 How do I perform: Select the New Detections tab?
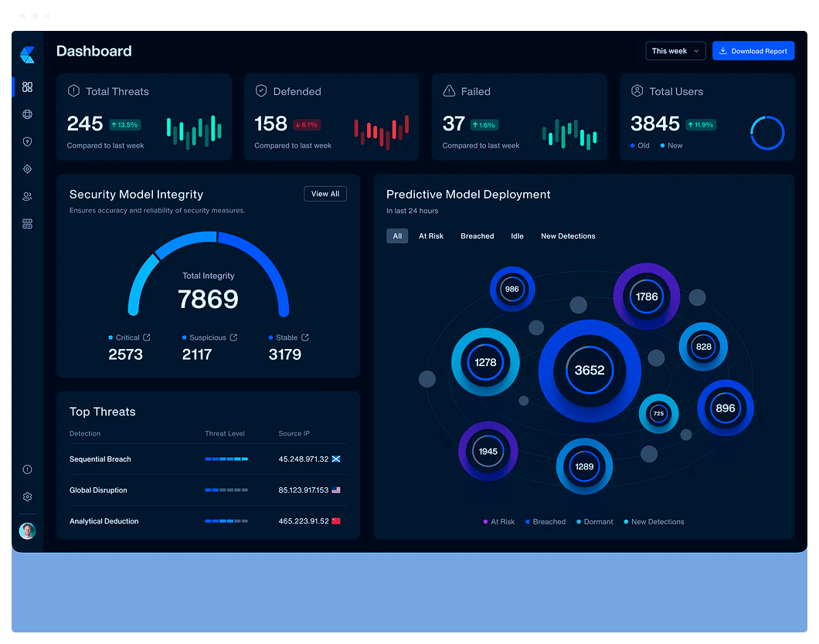[x=568, y=236]
